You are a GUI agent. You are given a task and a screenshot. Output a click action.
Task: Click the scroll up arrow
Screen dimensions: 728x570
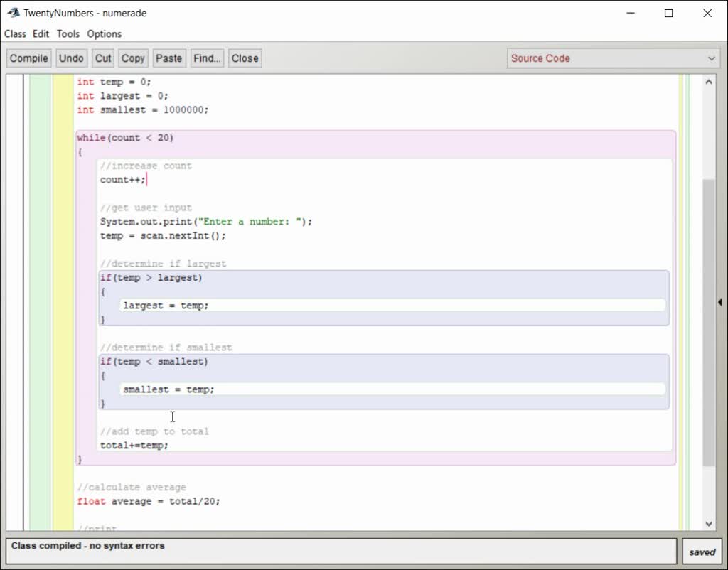[x=708, y=82]
